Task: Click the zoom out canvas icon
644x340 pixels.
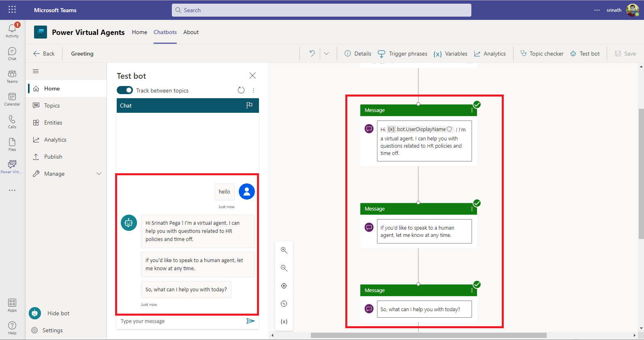Action: 284,268
